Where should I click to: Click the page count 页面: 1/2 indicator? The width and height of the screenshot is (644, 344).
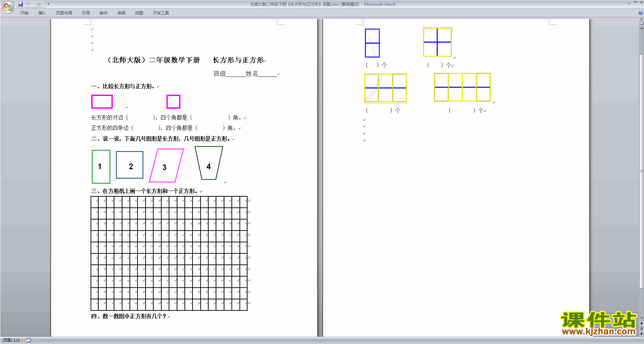(11, 340)
